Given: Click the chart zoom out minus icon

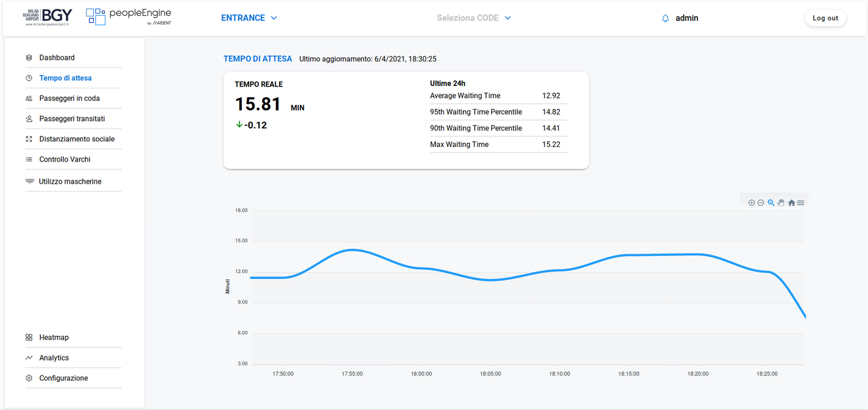Looking at the screenshot, I should 761,203.
